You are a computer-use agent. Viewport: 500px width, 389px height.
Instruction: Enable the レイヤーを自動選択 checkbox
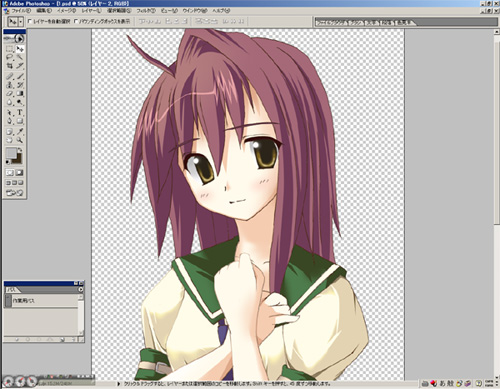point(30,21)
